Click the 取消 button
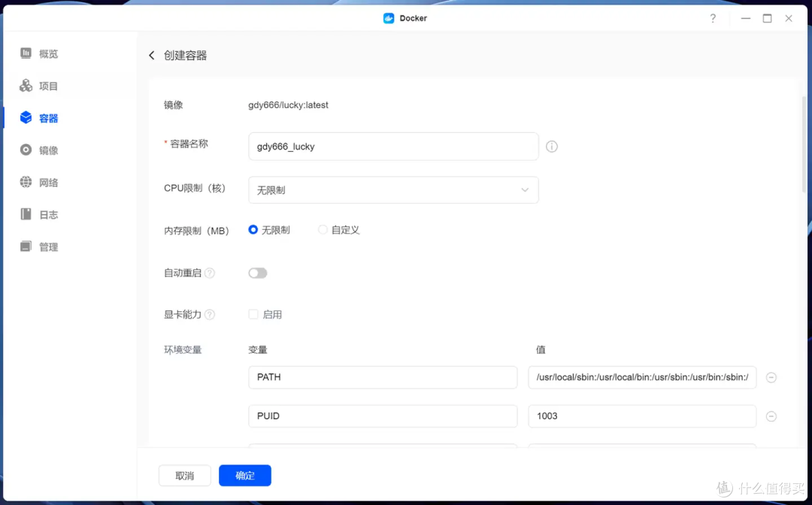 (x=185, y=476)
